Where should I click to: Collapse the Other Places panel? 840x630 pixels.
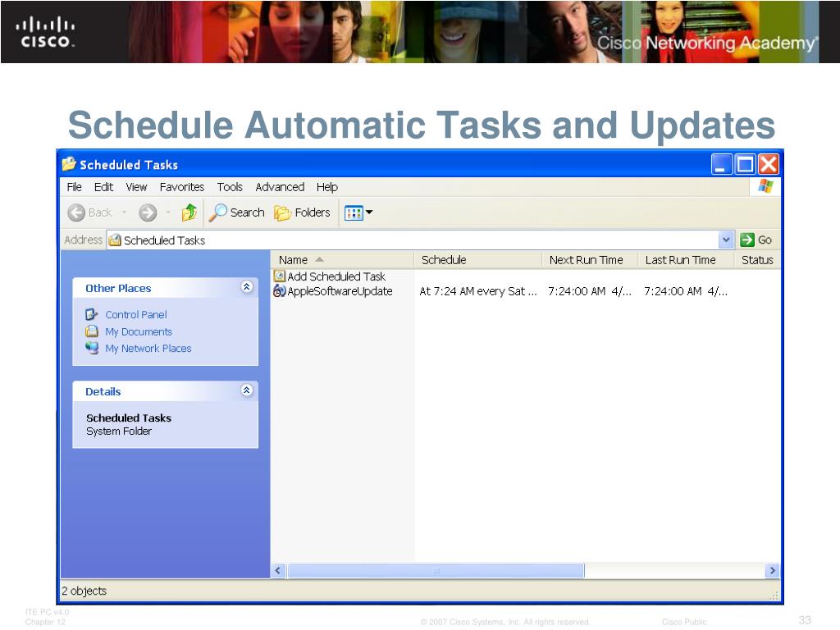pyautogui.click(x=246, y=287)
